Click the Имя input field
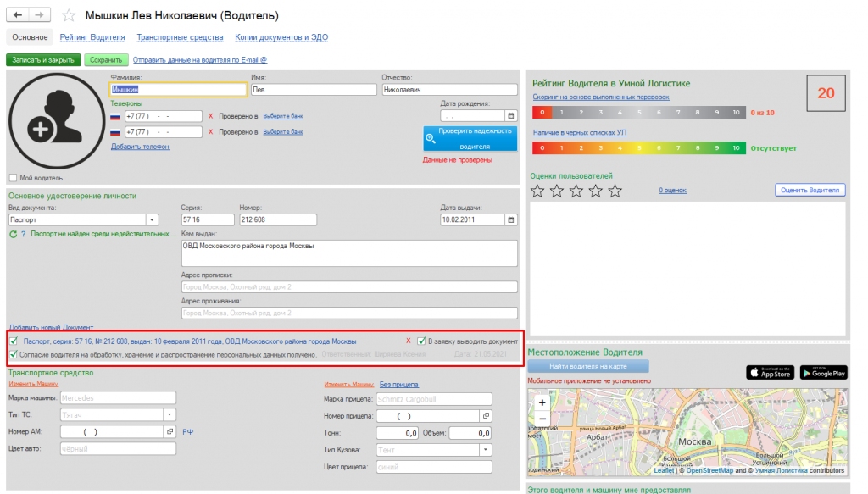 tap(314, 89)
